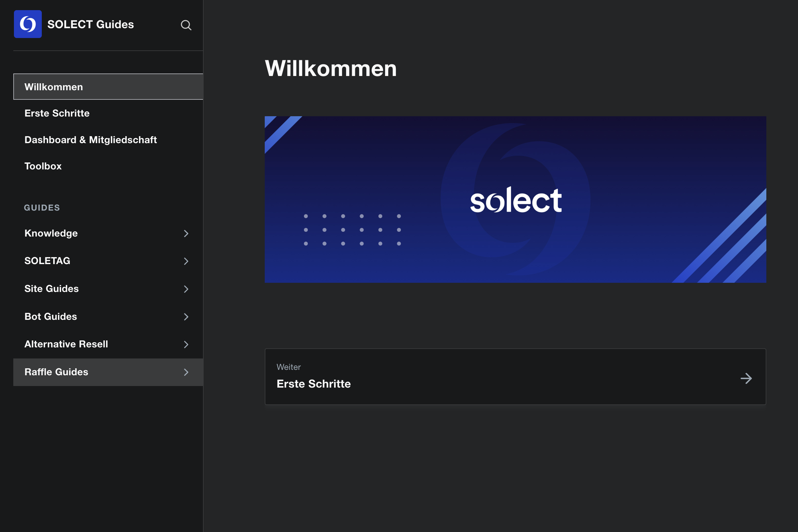The width and height of the screenshot is (798, 532).
Task: Click the SOLECT Guides title text
Action: coord(90,24)
